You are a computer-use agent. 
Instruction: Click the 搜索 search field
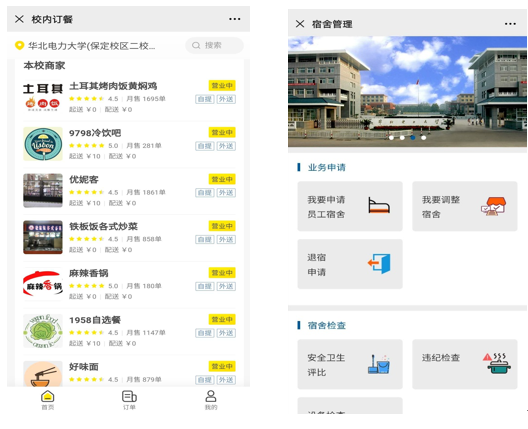[x=214, y=45]
